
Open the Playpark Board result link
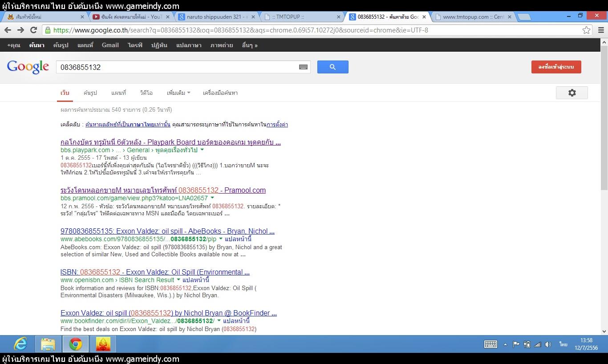pyautogui.click(x=170, y=142)
